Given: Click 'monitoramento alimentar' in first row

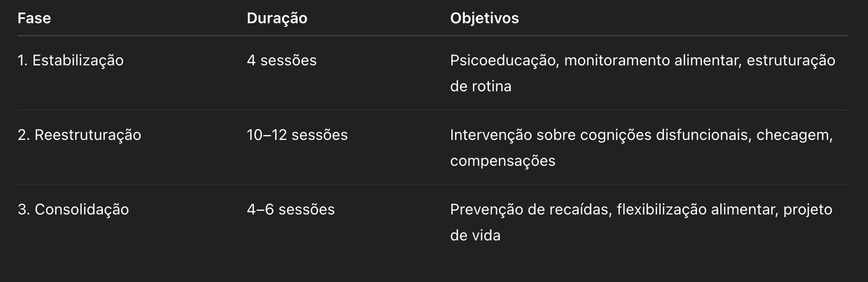Looking at the screenshot, I should 652,60.
